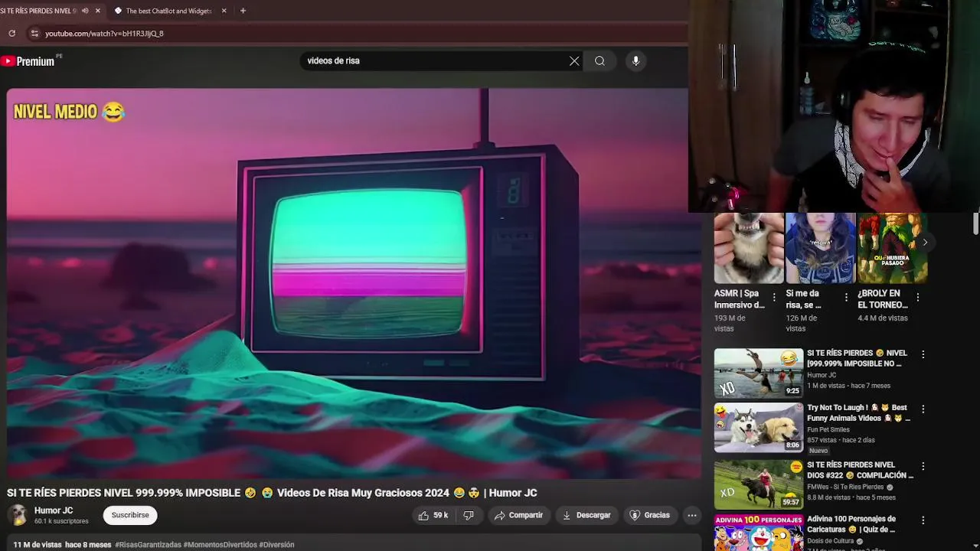Go to Humor JC channel under 9:25 video
The height and width of the screenshot is (551, 980).
[822, 375]
